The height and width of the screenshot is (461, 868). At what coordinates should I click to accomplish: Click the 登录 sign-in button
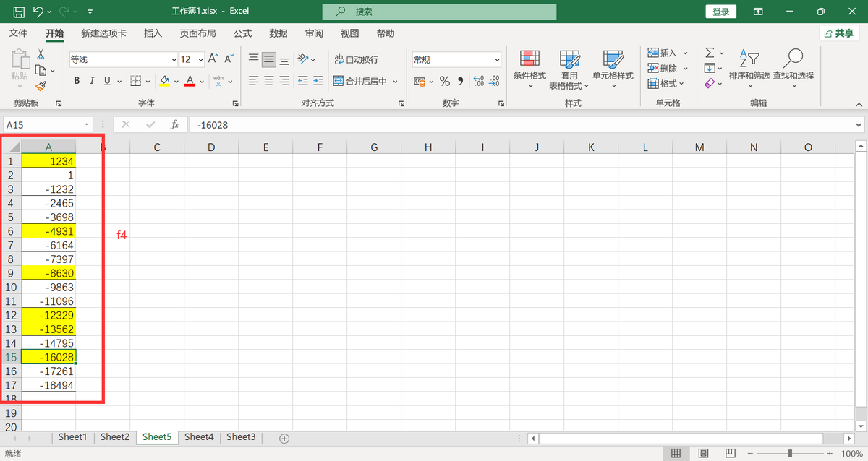pos(721,12)
